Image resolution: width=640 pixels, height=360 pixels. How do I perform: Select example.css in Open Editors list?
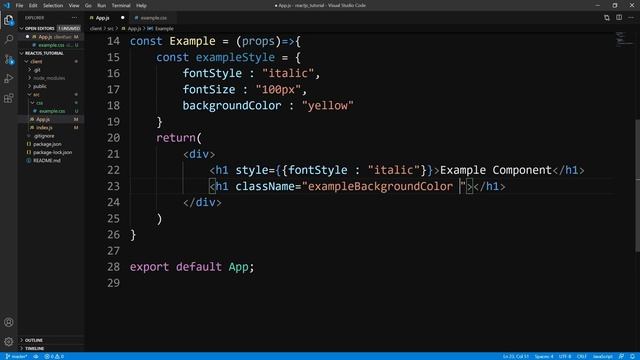(x=51, y=45)
